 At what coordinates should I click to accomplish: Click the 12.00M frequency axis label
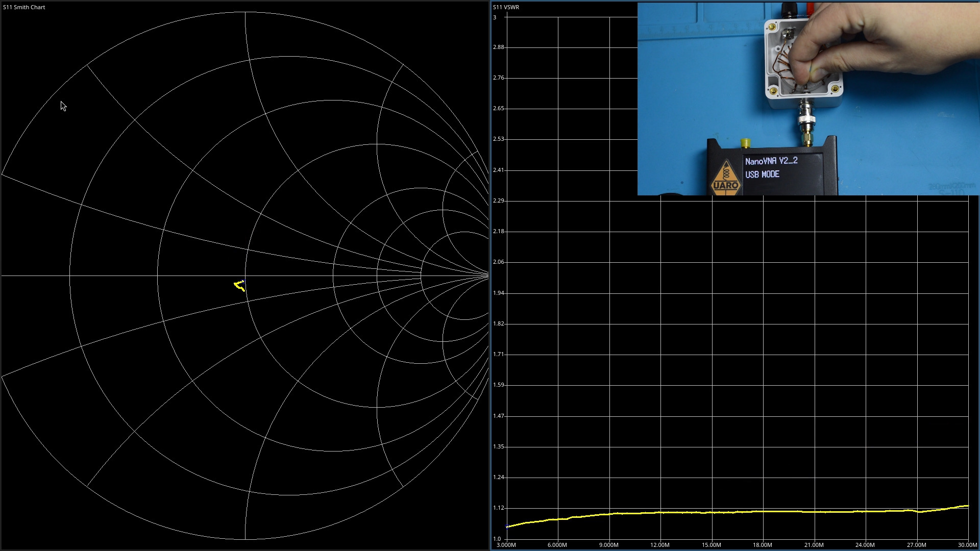pos(660,545)
